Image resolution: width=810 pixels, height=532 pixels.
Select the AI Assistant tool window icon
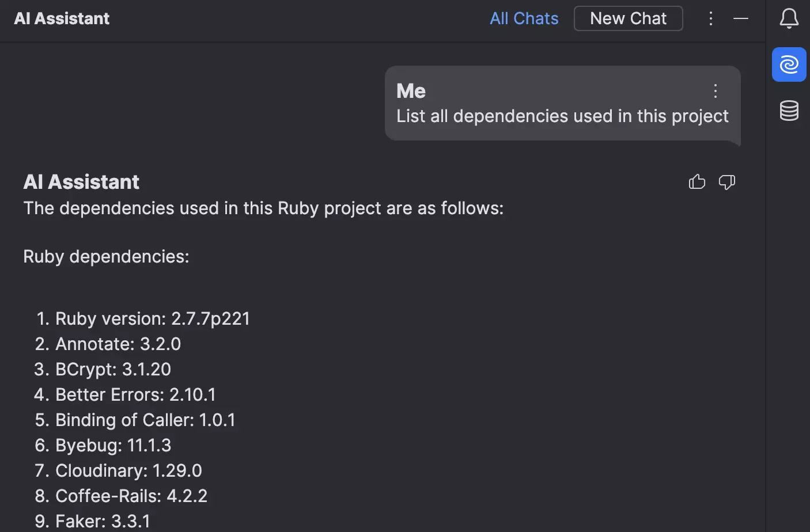pos(789,64)
